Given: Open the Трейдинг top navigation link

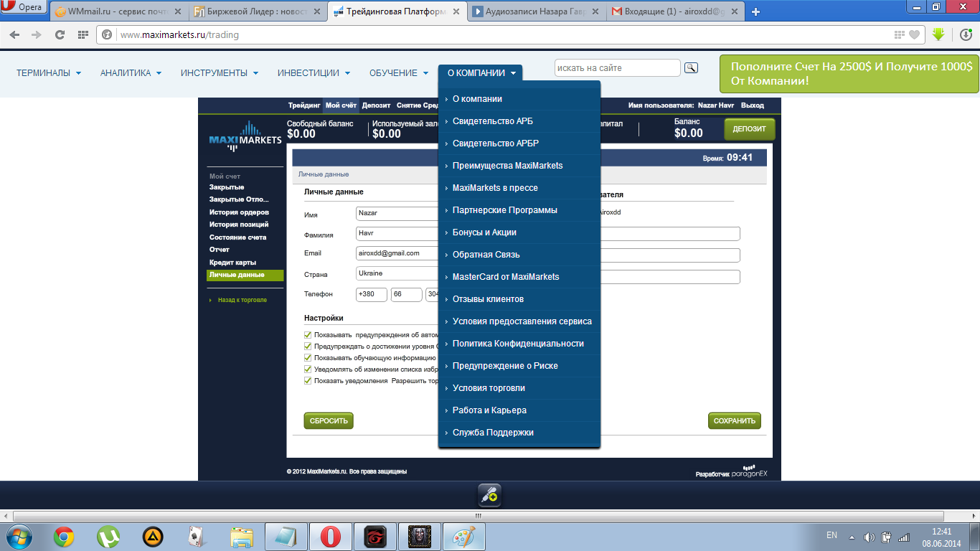Looking at the screenshot, I should tap(303, 105).
